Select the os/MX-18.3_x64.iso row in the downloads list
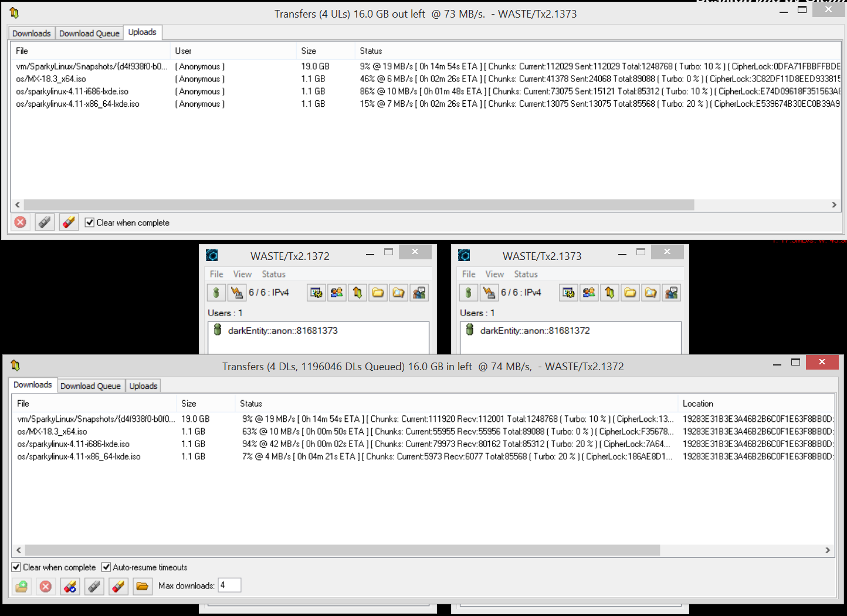The height and width of the screenshot is (616, 847). pyautogui.click(x=423, y=431)
